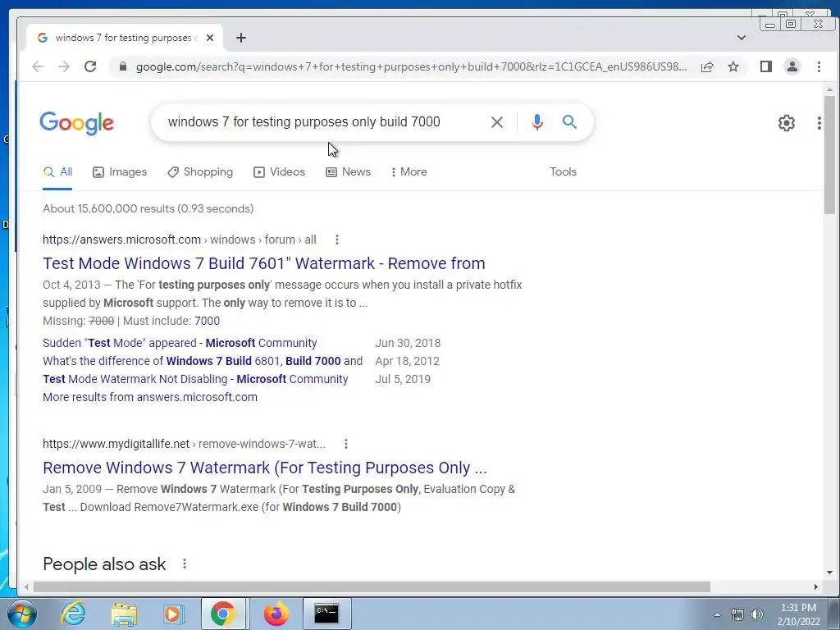
Task: Open More results from answers.microsoft.com
Action: [150, 398]
